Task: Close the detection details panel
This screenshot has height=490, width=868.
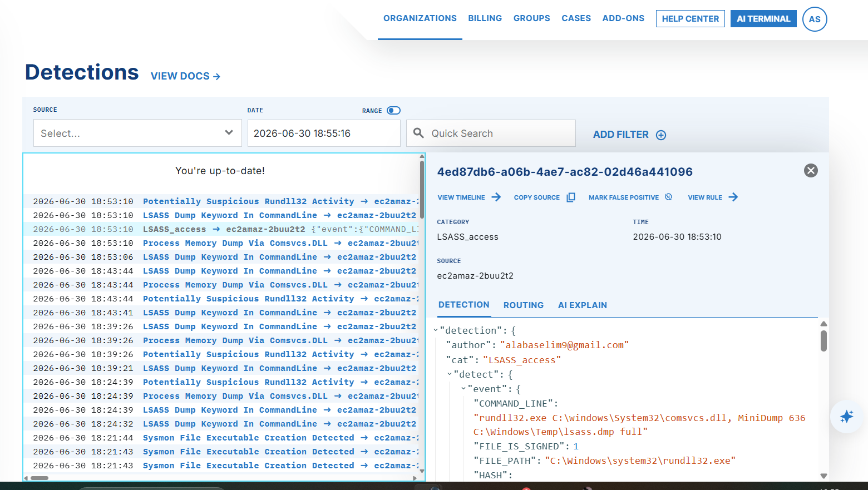Action: click(x=811, y=171)
